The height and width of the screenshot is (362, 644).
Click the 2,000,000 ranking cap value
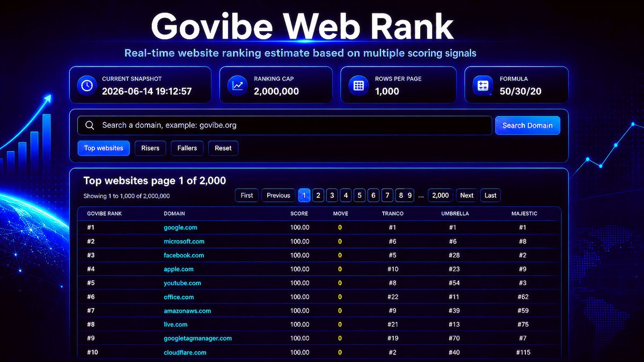276,91
